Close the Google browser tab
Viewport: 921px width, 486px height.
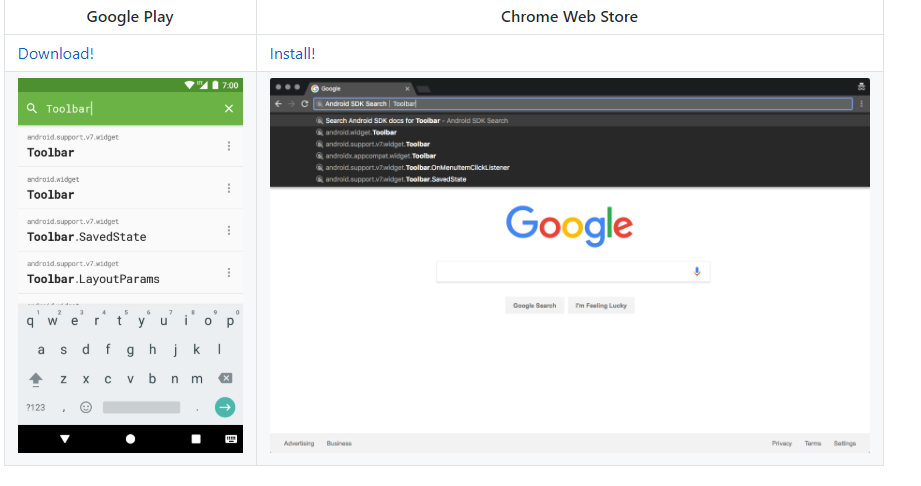point(407,89)
